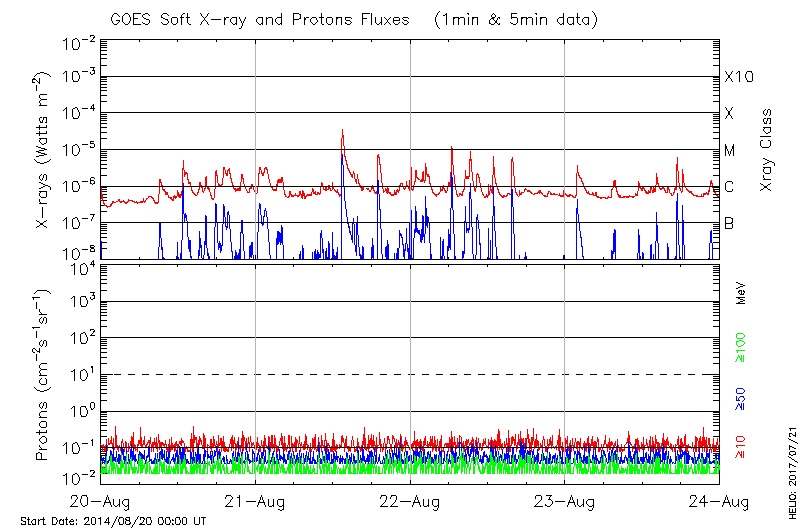Click the 'Start Date: 2014/08/20 00:00 UT' text
800x530 pixels.
tap(113, 521)
